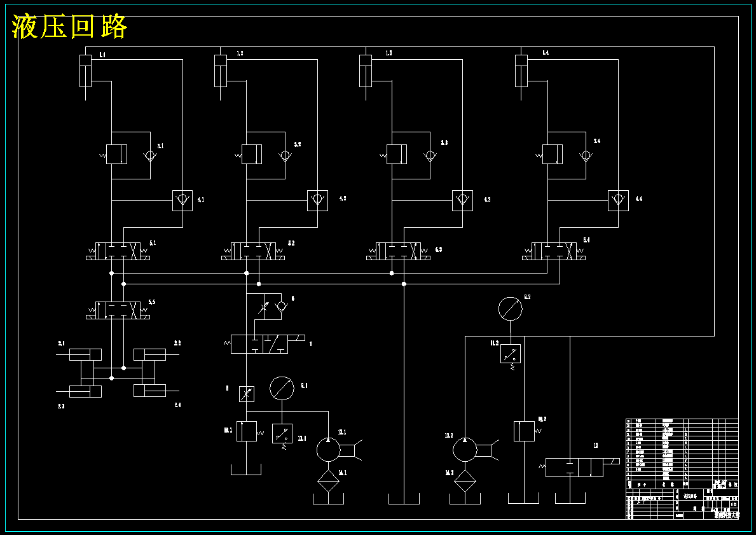Select directional control valve 5.1
This screenshot has width=756, height=535.
[118, 251]
